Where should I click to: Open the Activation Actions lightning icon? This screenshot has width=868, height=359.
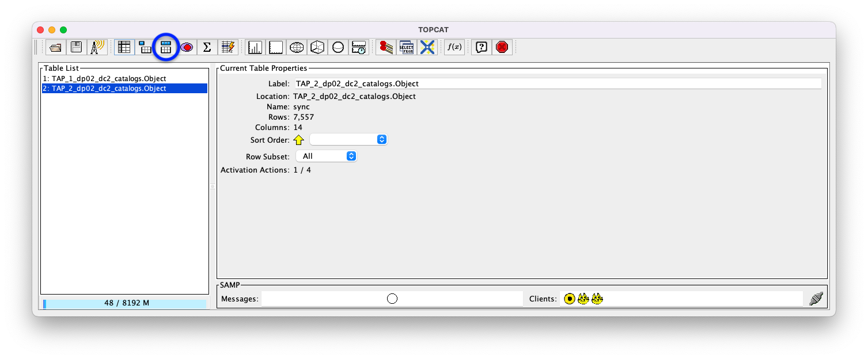[228, 47]
